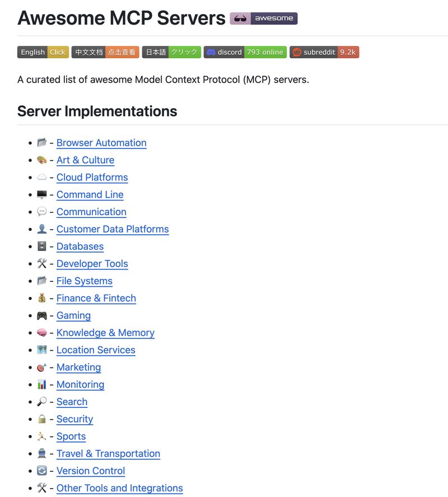Screen dimensions: 448x497
Task: Open the Japanese language badge
Action: point(171,52)
